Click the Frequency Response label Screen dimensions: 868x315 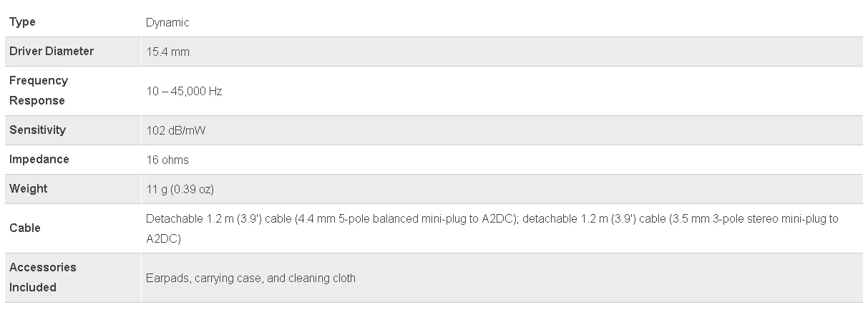pos(39,91)
